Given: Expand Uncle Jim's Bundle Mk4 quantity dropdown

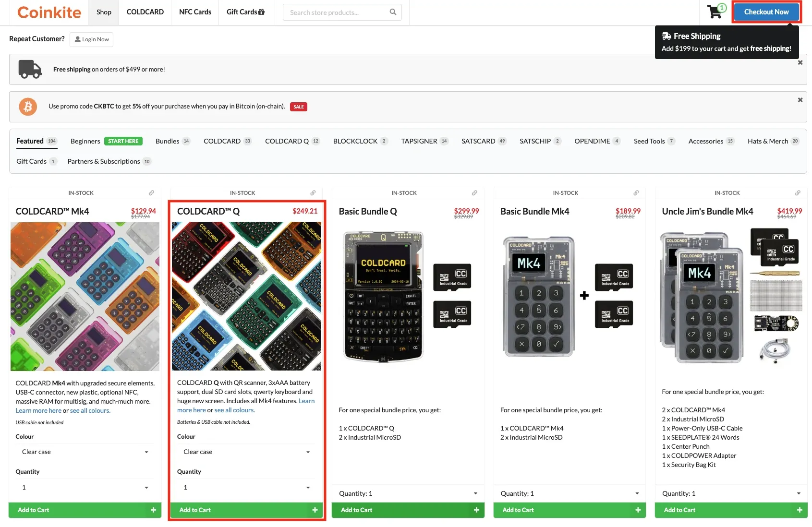Looking at the screenshot, I should coord(731,493).
